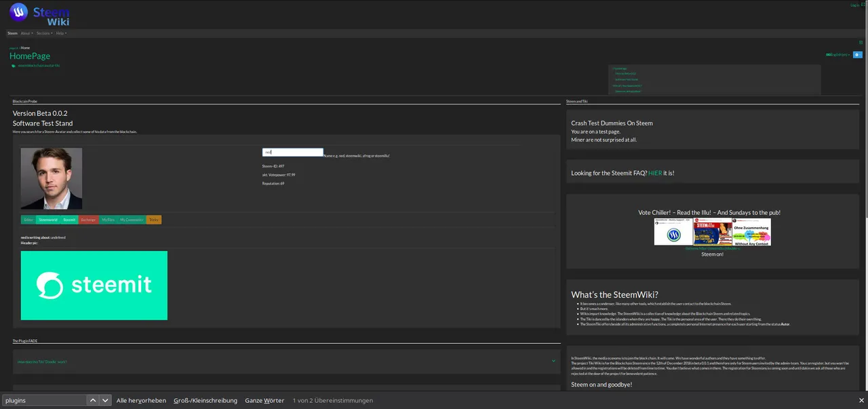The image size is (868, 409).
Task: Open the Help dropdown menu
Action: [x=61, y=33]
